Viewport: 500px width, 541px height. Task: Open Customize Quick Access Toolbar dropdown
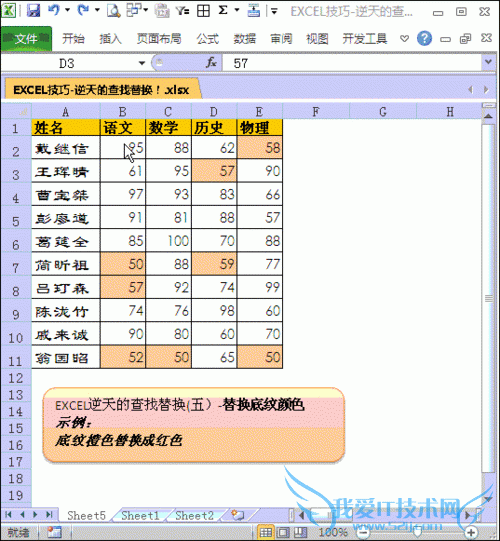pyautogui.click(x=274, y=11)
